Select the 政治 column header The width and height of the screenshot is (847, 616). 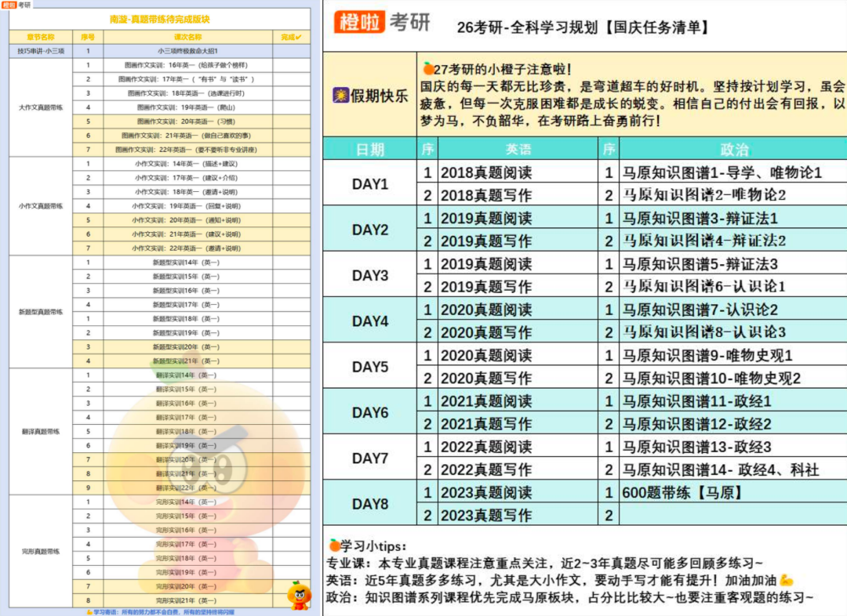(x=733, y=149)
